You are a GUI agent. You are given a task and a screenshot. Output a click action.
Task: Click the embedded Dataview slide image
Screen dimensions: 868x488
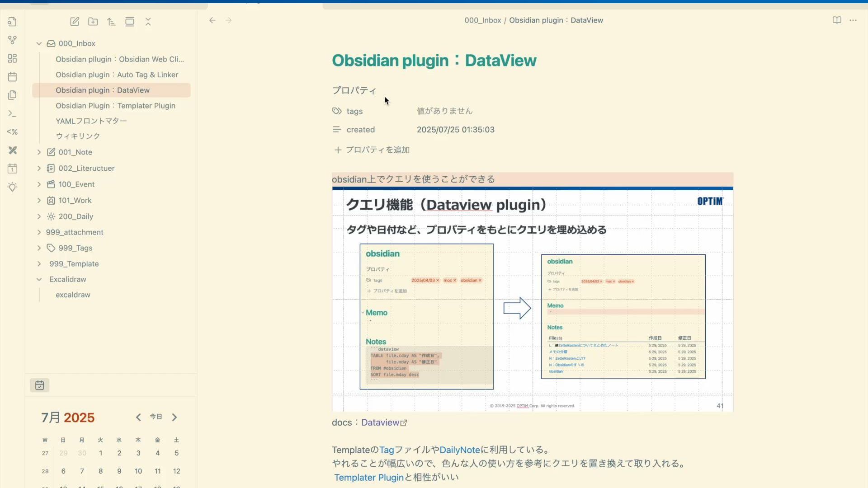533,299
